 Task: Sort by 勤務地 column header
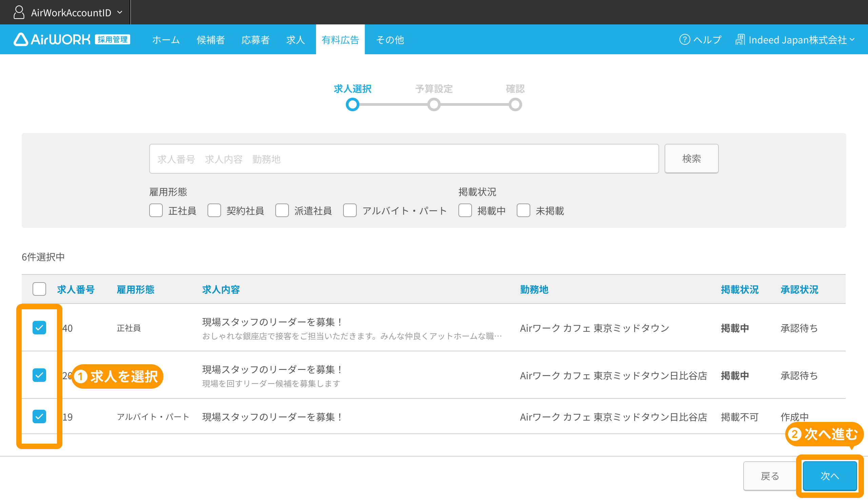pos(534,289)
